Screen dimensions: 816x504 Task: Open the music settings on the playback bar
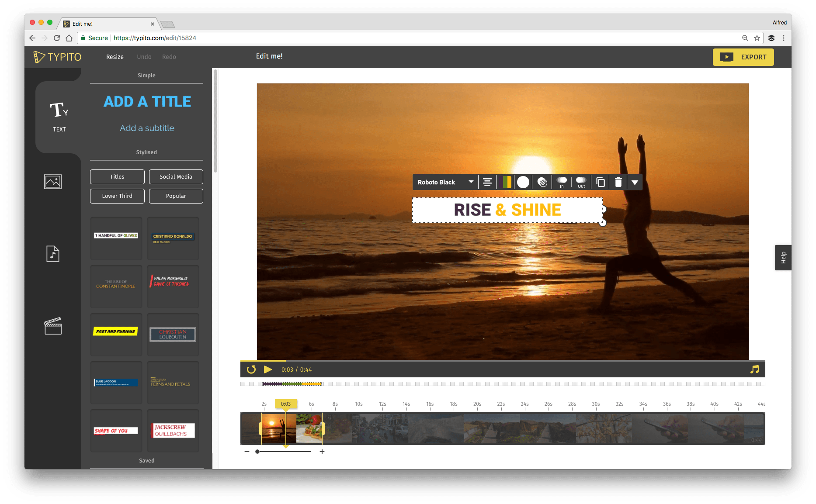753,369
